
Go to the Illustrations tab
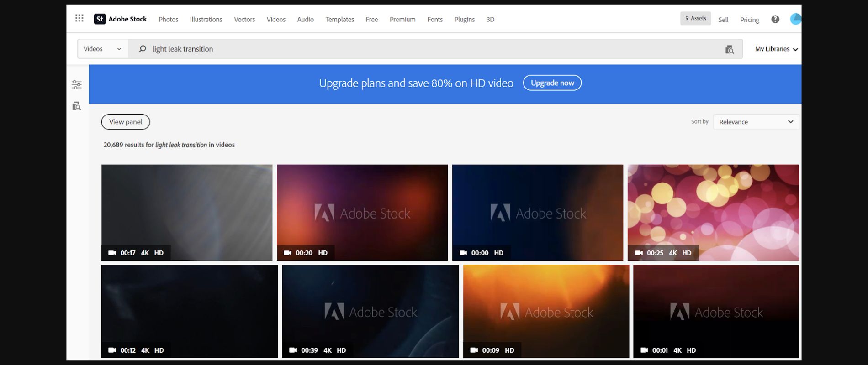(x=206, y=20)
